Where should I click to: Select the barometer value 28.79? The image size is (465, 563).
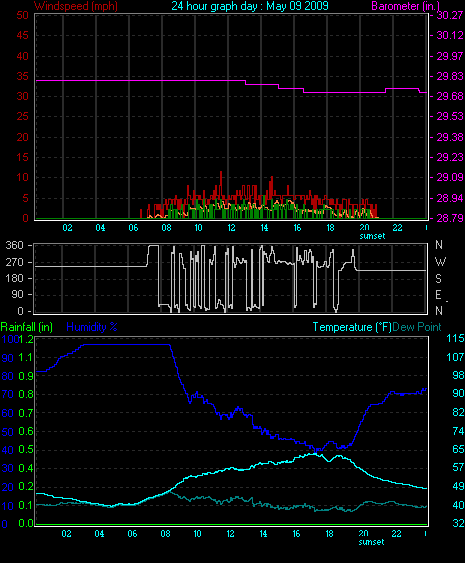(450, 218)
